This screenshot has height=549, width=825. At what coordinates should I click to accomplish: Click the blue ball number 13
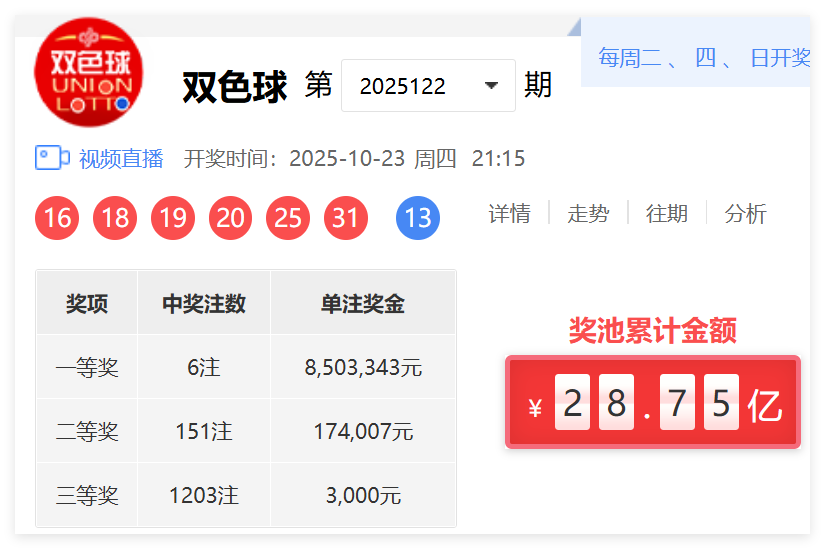[x=418, y=218]
